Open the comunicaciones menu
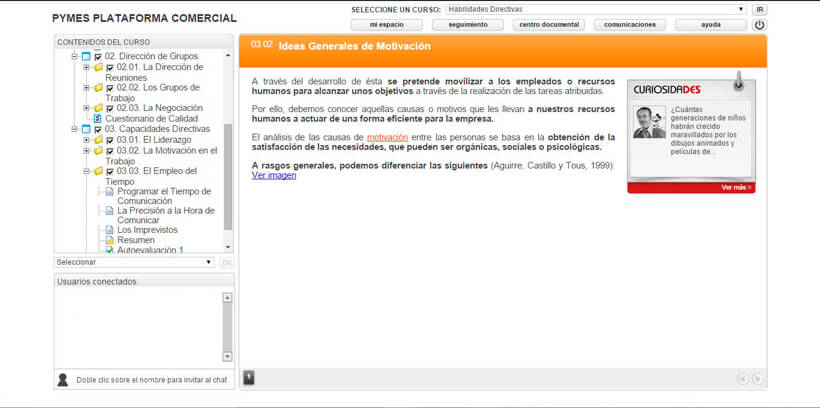820x408 pixels. tap(630, 25)
